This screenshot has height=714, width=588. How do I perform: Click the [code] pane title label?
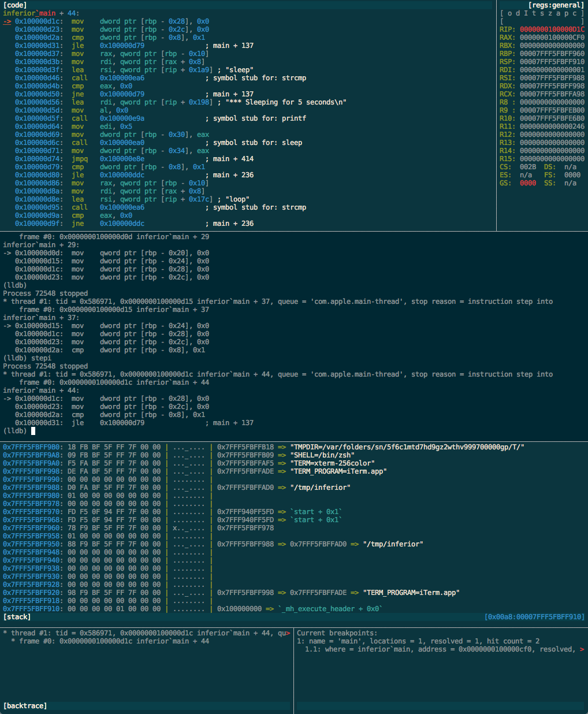15,5
